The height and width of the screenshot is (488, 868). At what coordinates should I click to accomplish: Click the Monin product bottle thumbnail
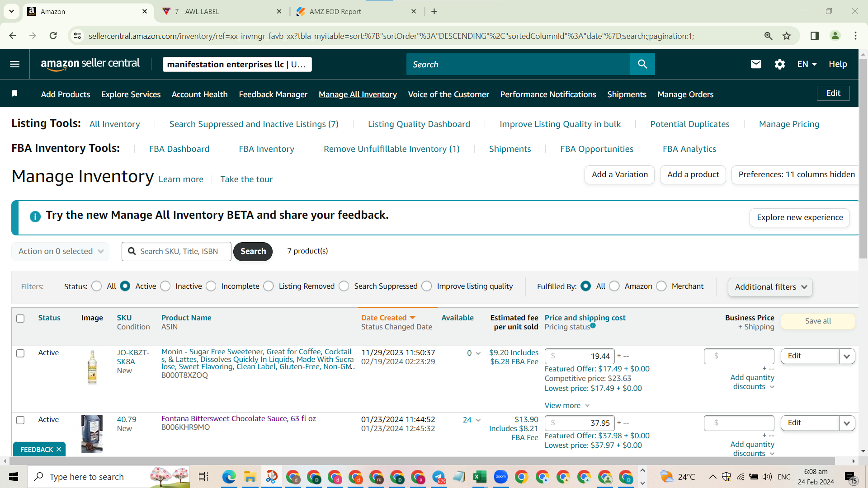tap(92, 367)
